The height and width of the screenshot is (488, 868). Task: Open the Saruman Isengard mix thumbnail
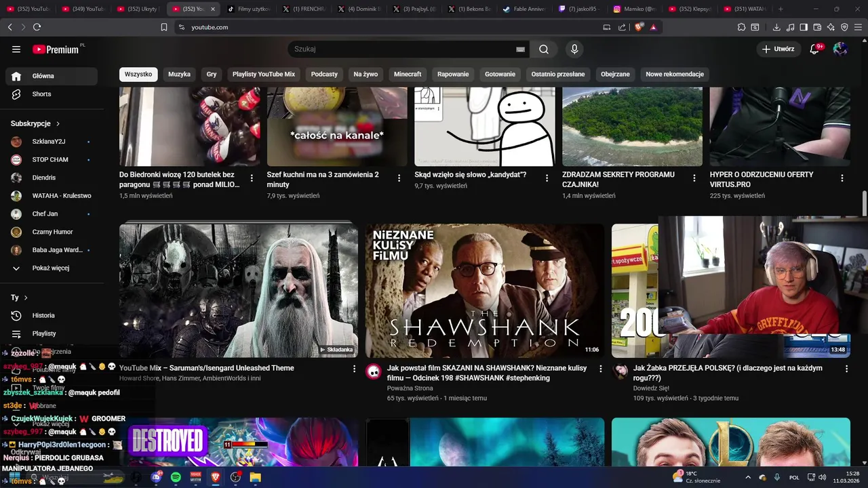(x=239, y=291)
